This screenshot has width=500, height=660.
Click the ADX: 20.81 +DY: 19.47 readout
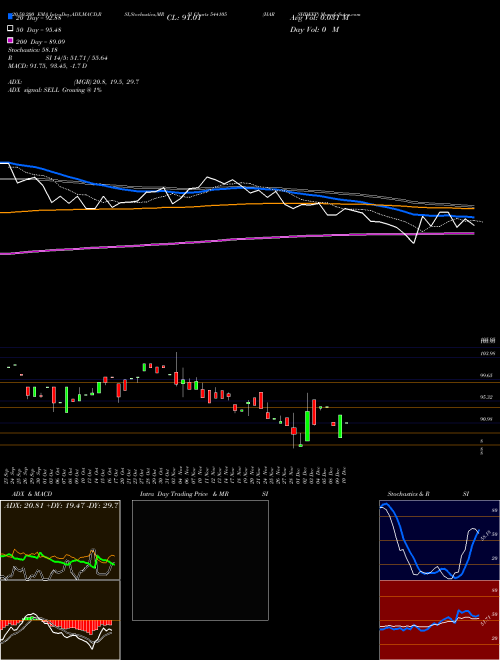click(61, 506)
